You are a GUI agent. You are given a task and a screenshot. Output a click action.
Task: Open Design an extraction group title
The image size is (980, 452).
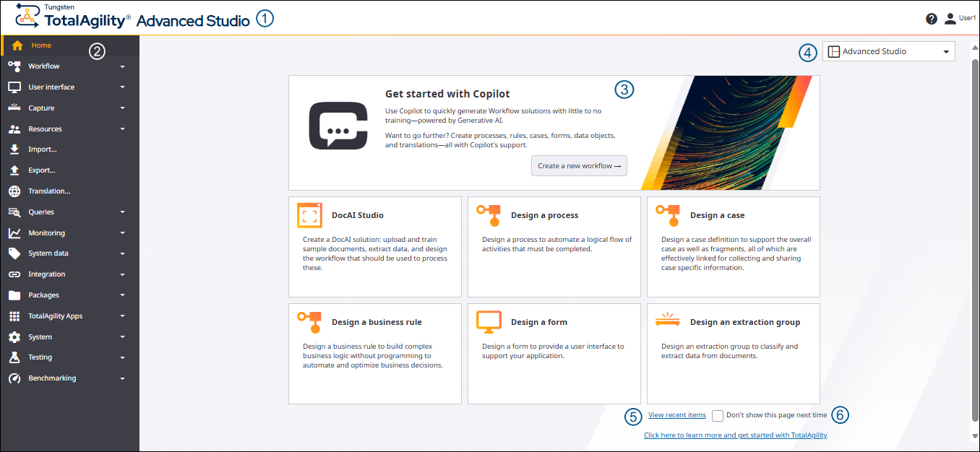click(745, 322)
